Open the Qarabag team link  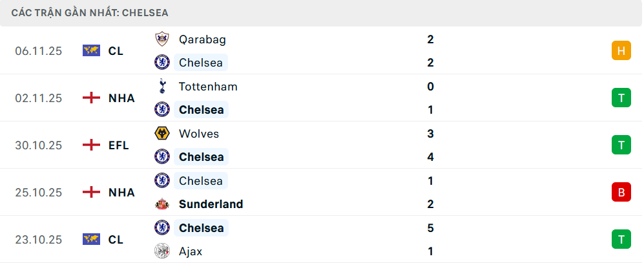(202, 39)
